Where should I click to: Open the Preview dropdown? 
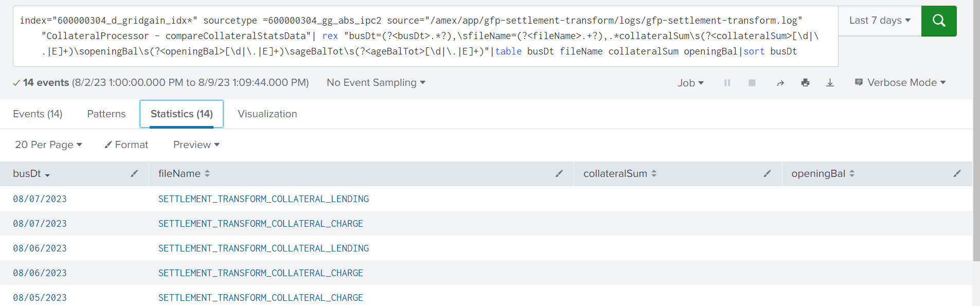click(197, 145)
